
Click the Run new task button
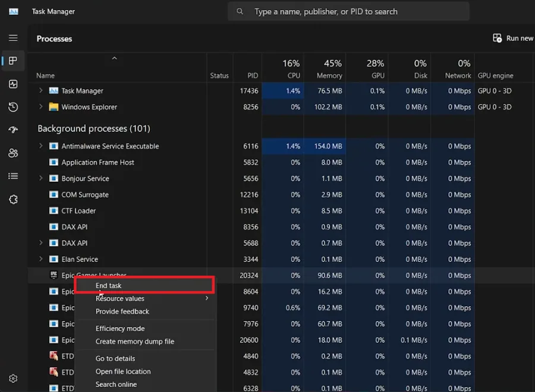pyautogui.click(x=513, y=38)
